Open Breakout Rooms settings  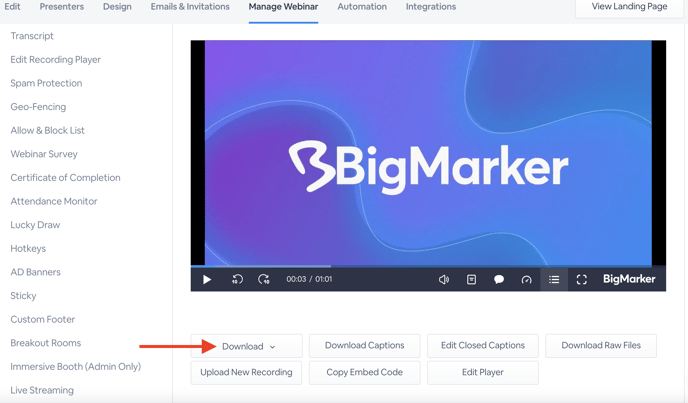[46, 343]
